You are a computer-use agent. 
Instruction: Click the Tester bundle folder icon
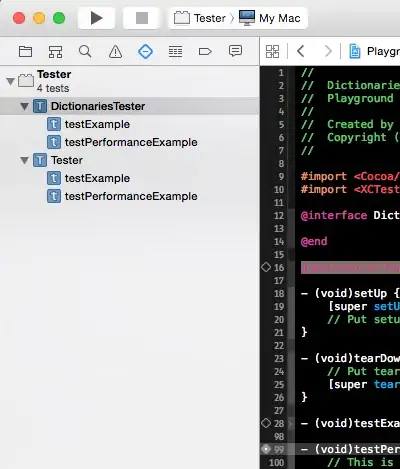point(26,80)
